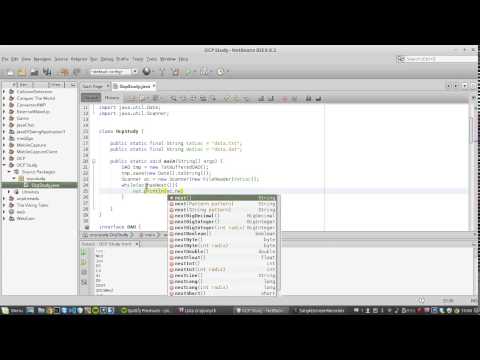Select the OcpStudy.java editor tab
The width and height of the screenshot is (480, 360).
click(x=135, y=86)
